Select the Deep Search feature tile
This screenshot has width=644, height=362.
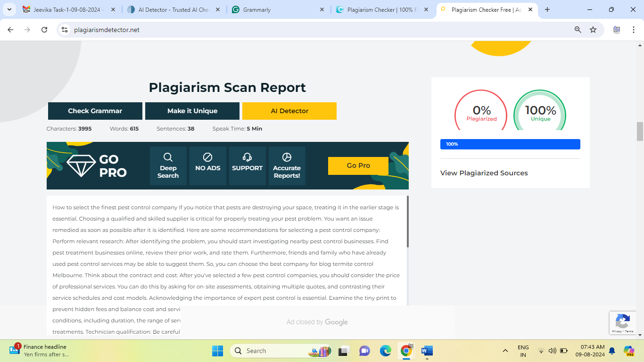pyautogui.click(x=168, y=166)
